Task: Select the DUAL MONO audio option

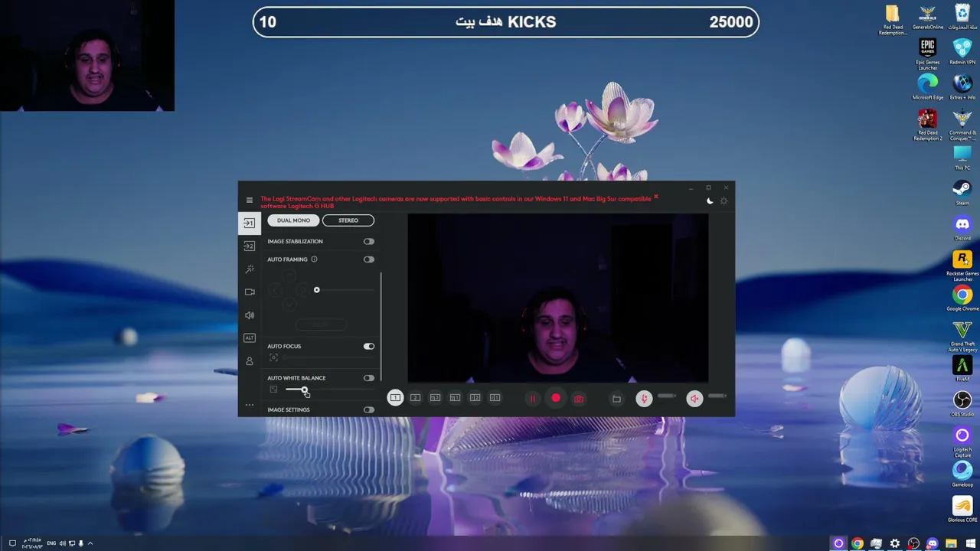Action: coord(293,220)
